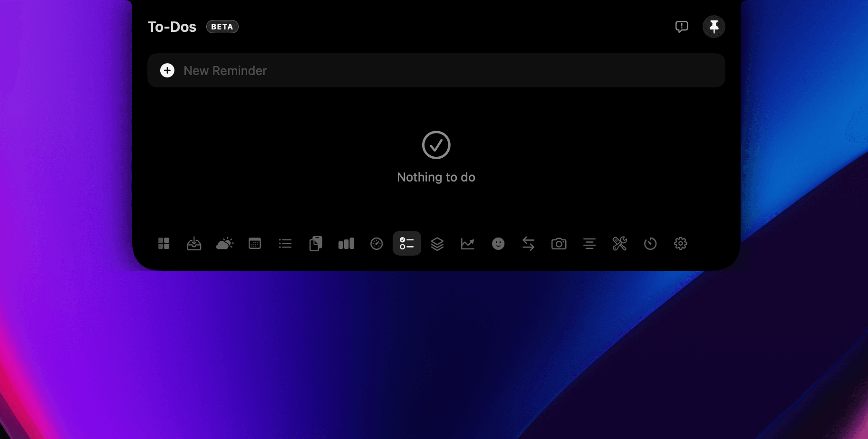Open the calendar widget
This screenshot has width=868, height=439.
[255, 244]
